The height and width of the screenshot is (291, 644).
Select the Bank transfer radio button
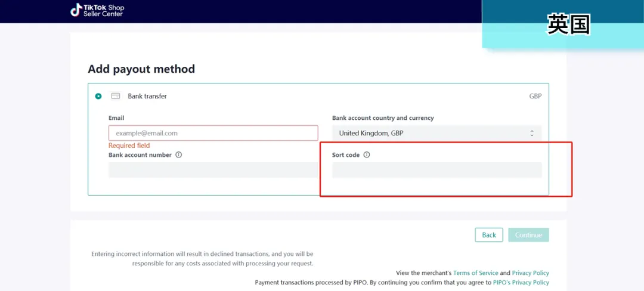(x=98, y=96)
